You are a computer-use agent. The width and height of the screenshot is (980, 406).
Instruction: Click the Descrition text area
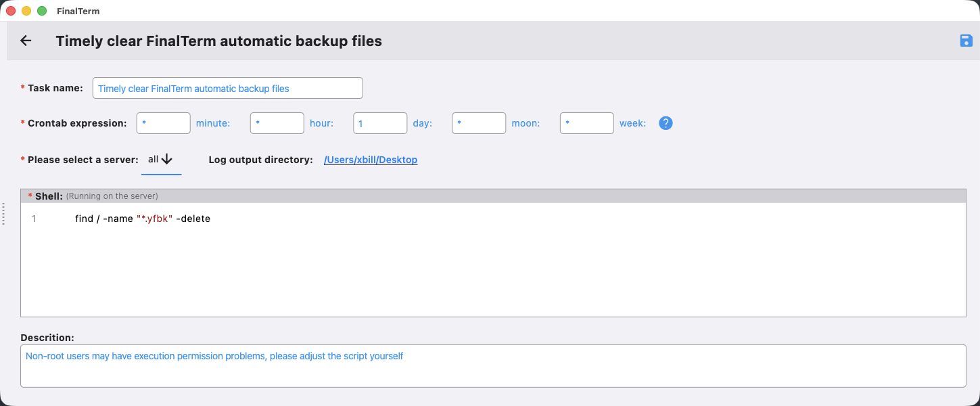[x=493, y=366]
